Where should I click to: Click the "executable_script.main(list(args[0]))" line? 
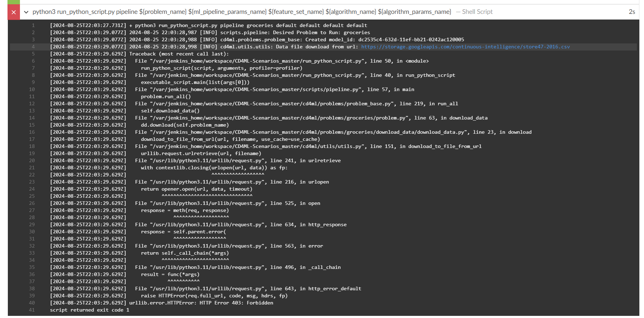coord(195,83)
